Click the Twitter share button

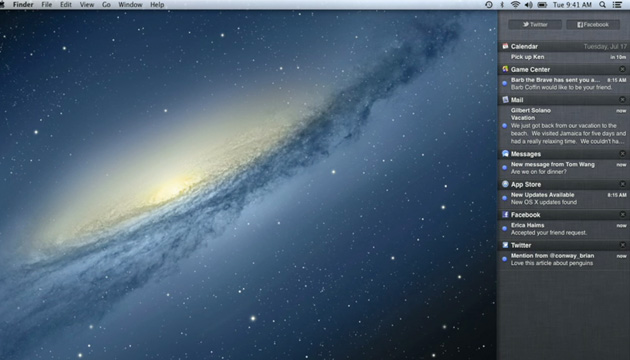click(x=535, y=25)
